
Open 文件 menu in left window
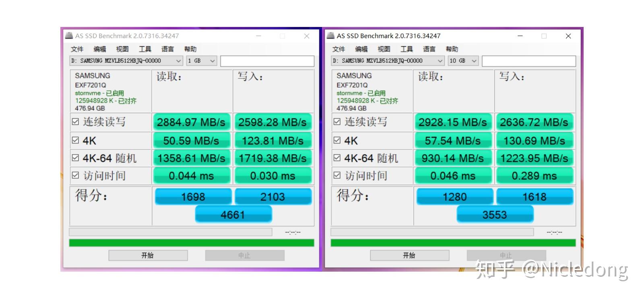[x=77, y=49]
